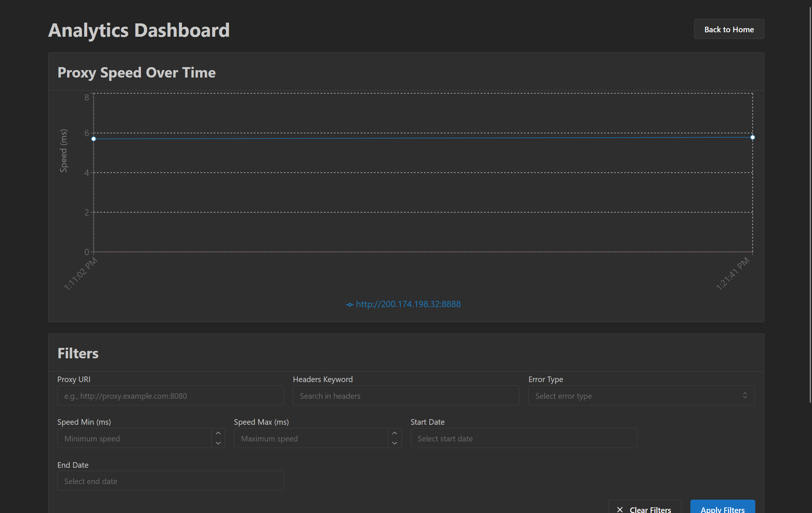Decrease Speed Max with down arrow
The height and width of the screenshot is (513, 812).
(x=395, y=443)
